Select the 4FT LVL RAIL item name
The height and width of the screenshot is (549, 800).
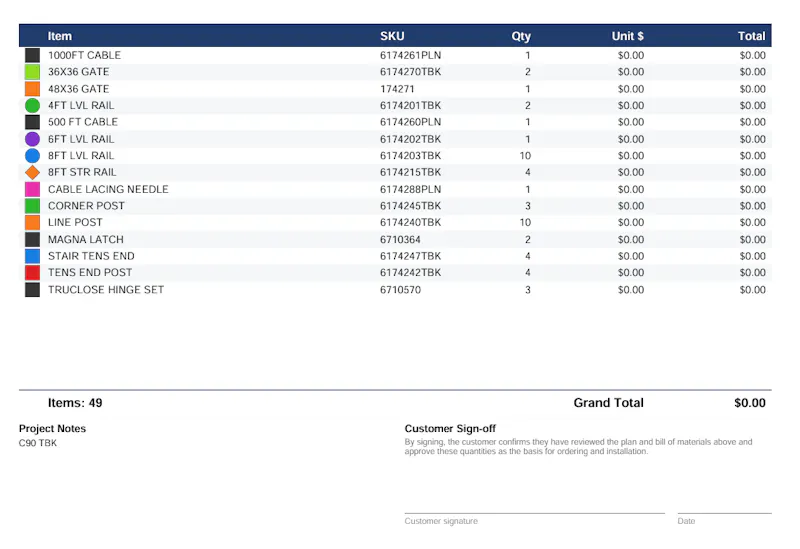pos(81,106)
